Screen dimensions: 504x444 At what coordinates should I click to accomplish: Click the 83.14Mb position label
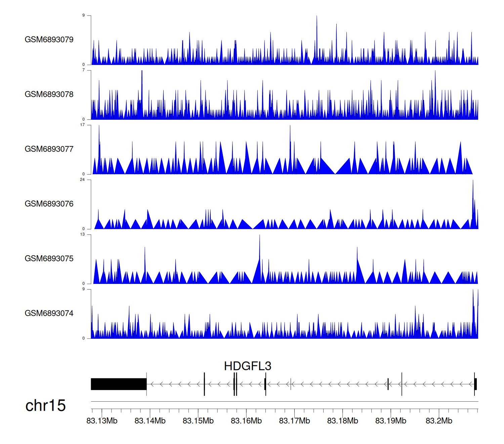[x=150, y=421]
